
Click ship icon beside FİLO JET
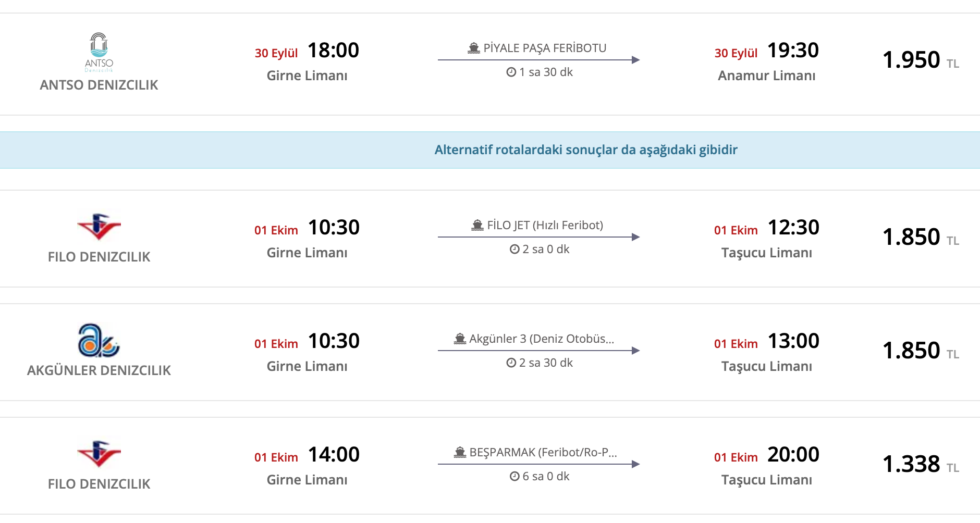[477, 226]
